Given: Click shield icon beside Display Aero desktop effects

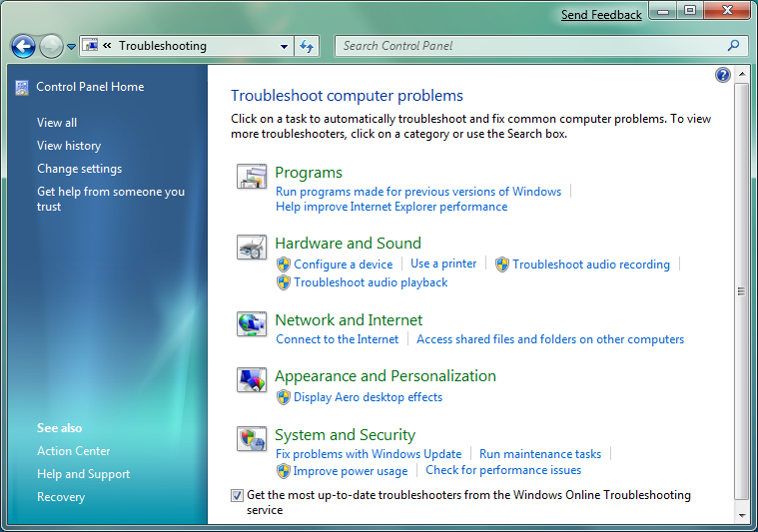Looking at the screenshot, I should pos(284,397).
